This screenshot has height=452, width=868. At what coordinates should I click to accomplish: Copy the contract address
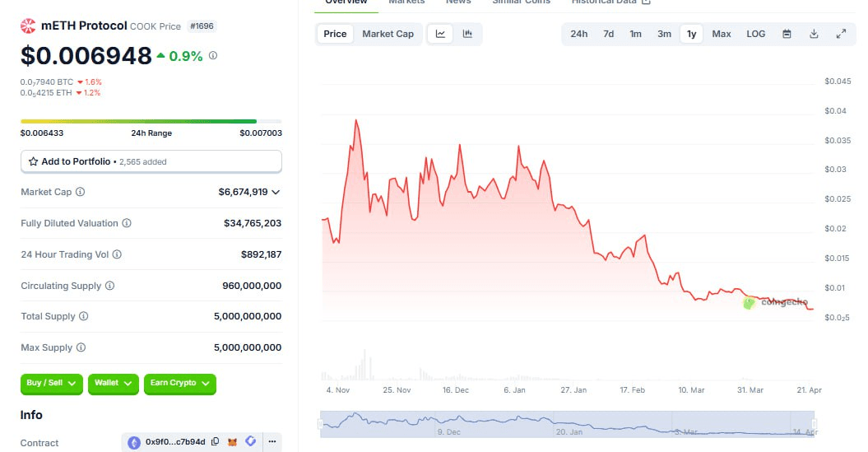click(215, 442)
